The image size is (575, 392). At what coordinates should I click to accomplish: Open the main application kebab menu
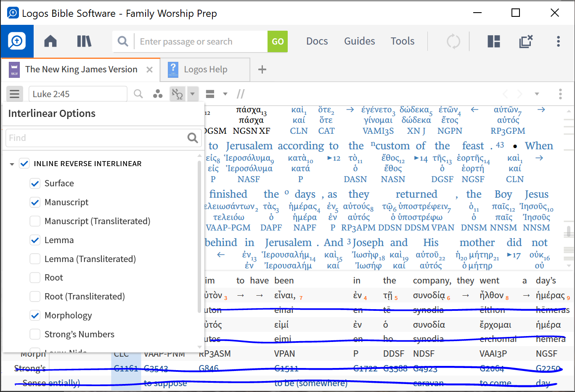point(558,41)
